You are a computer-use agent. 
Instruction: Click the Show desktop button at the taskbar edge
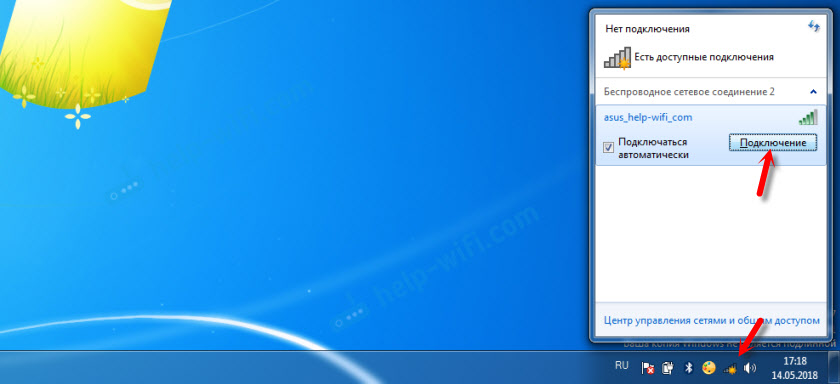834,367
